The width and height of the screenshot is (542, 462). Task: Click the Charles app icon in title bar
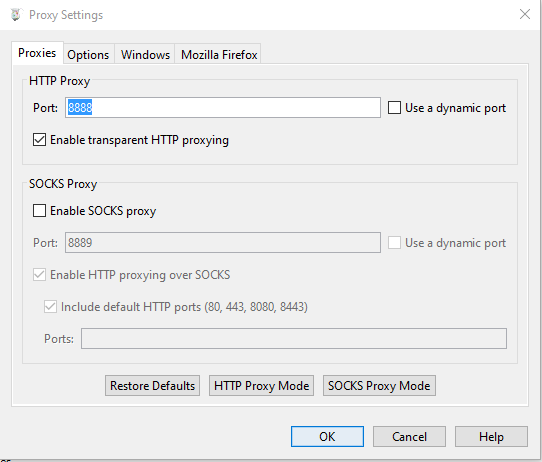pyautogui.click(x=16, y=15)
